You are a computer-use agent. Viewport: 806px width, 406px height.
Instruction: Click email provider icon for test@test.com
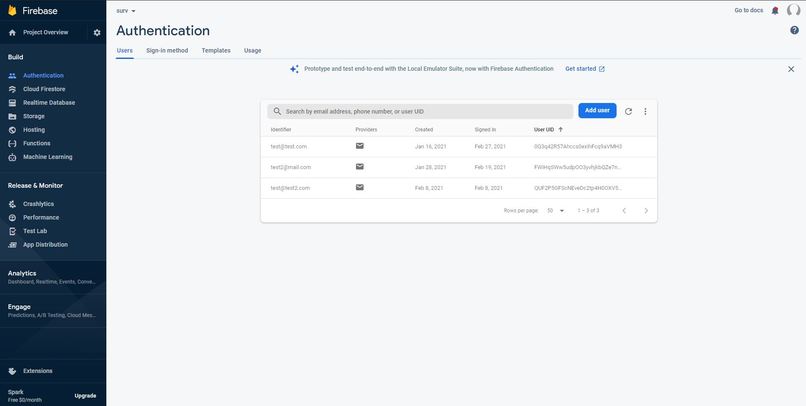(x=360, y=146)
